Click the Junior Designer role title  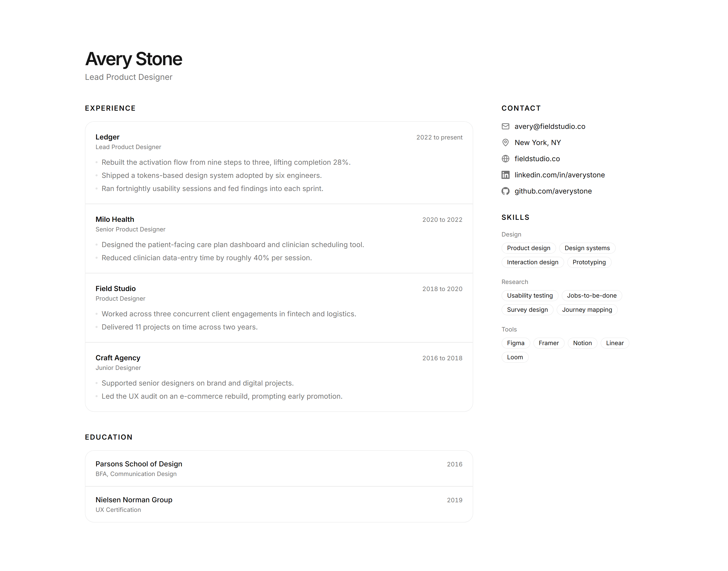118,368
